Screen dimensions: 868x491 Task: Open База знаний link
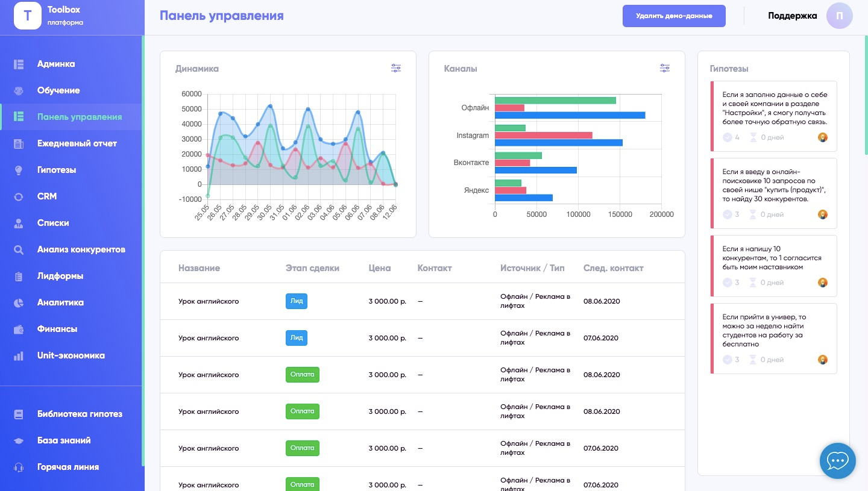pyautogui.click(x=71, y=440)
